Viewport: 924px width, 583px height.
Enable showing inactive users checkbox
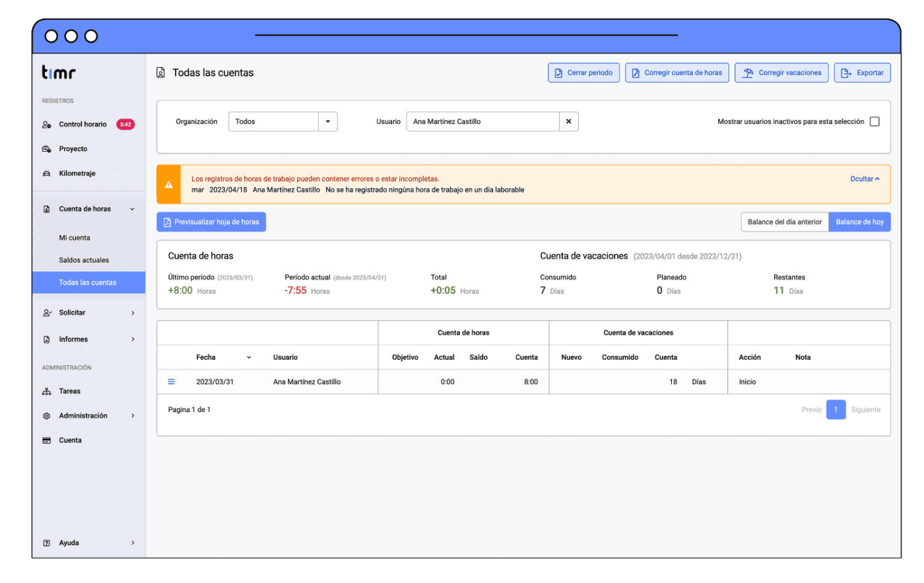click(x=874, y=121)
